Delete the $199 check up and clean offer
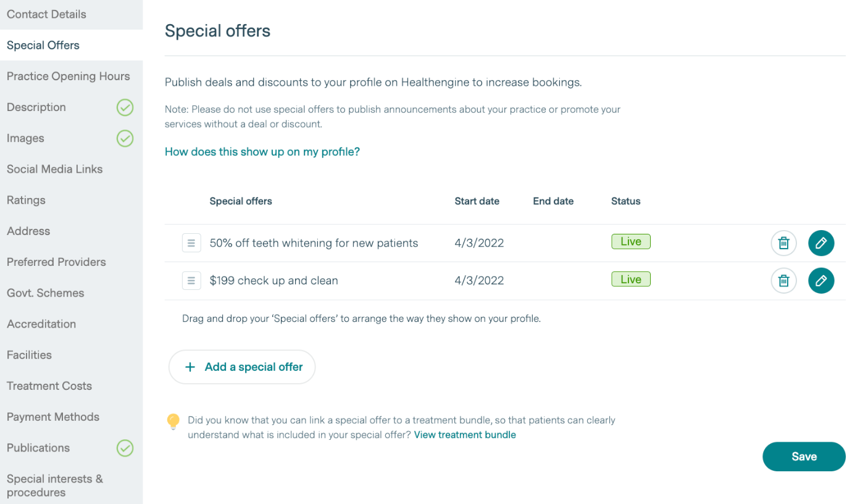This screenshot has height=504, width=847. (783, 281)
